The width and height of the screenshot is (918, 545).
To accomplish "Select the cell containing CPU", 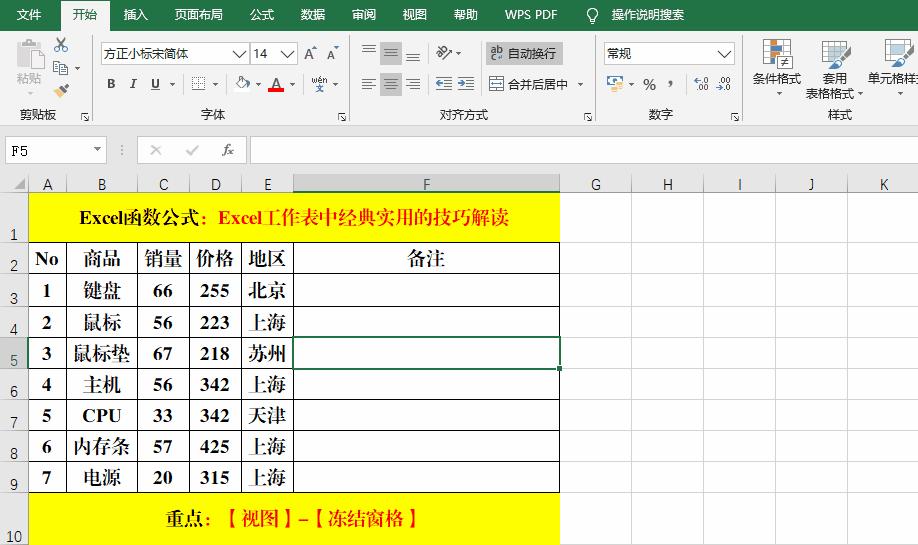I will point(102,415).
